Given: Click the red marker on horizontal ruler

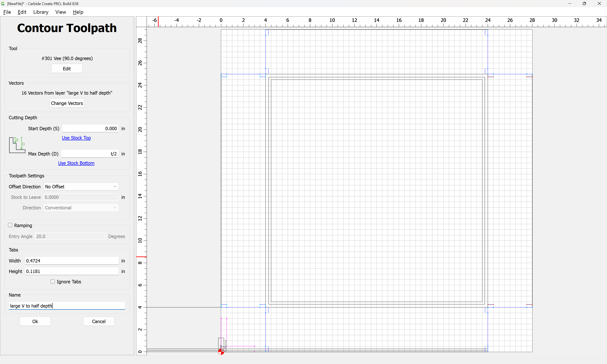Looking at the screenshot, I should [x=158, y=21].
